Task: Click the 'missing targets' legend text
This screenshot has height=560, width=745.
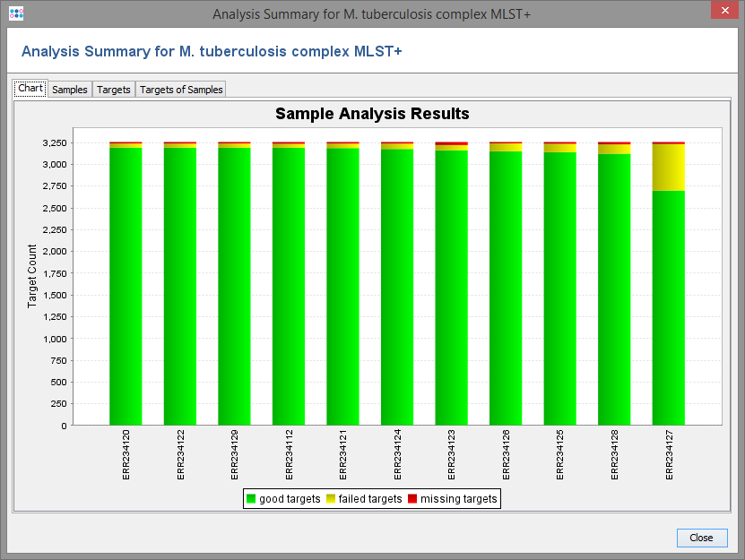Action: click(458, 499)
